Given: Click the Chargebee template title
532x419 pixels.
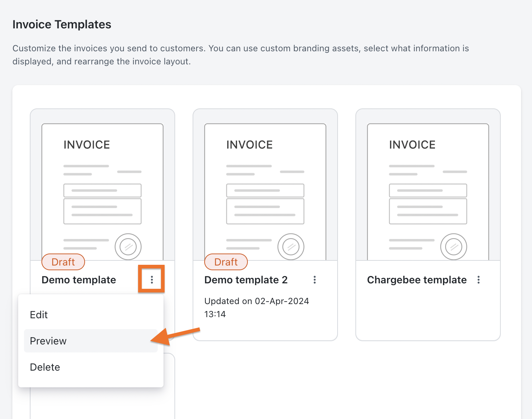Looking at the screenshot, I should 417,280.
